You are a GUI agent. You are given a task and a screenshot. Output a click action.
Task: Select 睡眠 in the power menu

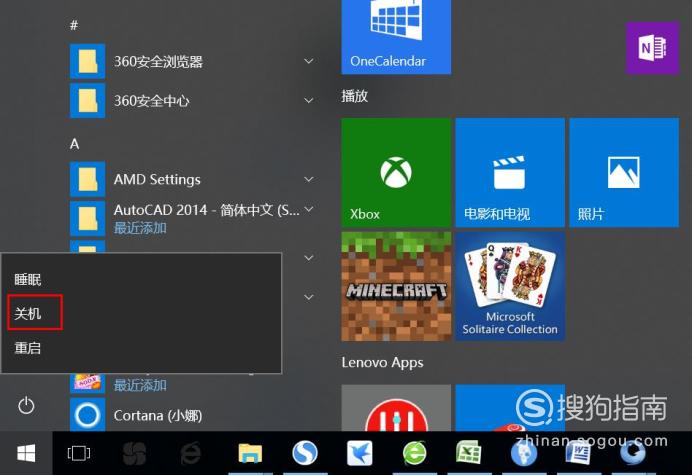(28, 279)
